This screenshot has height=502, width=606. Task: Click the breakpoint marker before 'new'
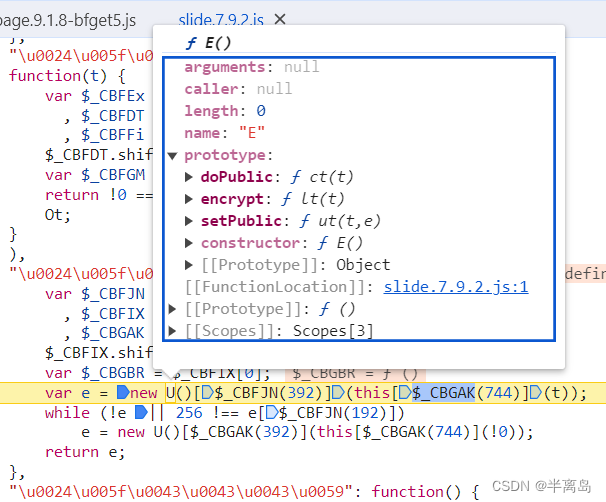click(123, 392)
